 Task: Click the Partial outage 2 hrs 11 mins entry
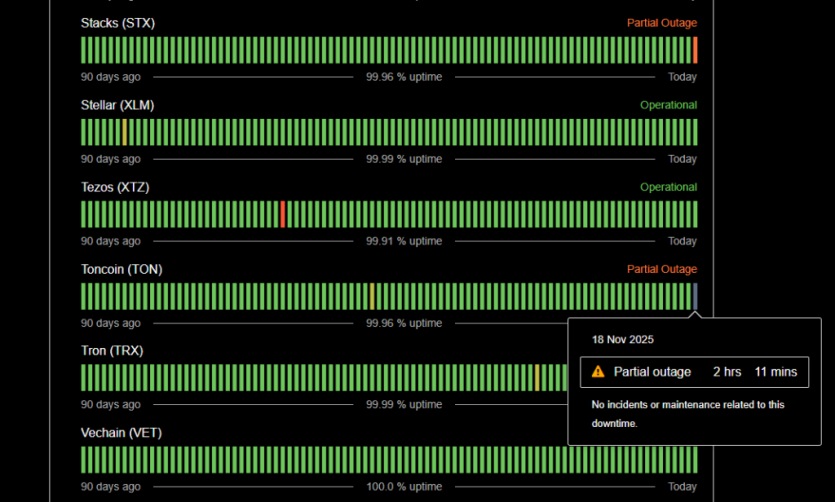(694, 372)
